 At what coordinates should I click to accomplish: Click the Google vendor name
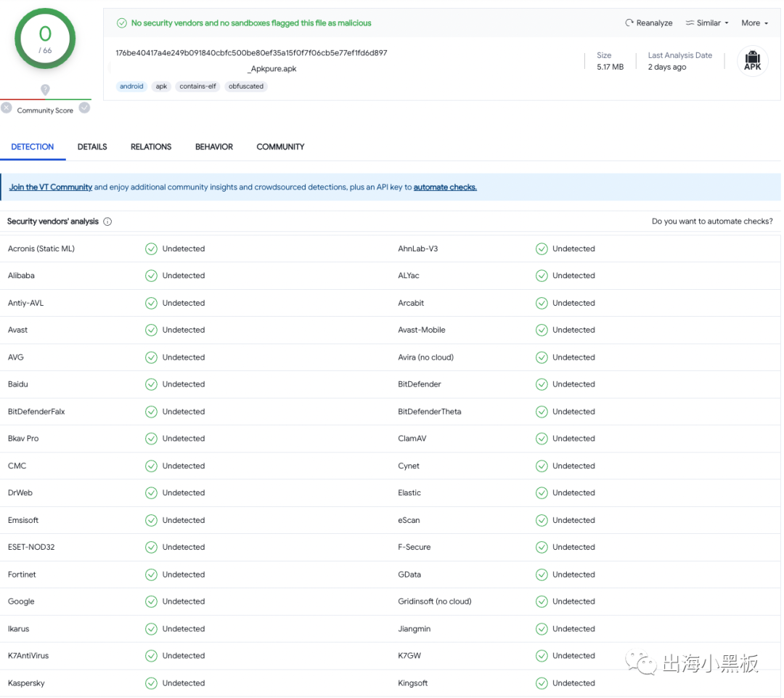[x=21, y=601]
